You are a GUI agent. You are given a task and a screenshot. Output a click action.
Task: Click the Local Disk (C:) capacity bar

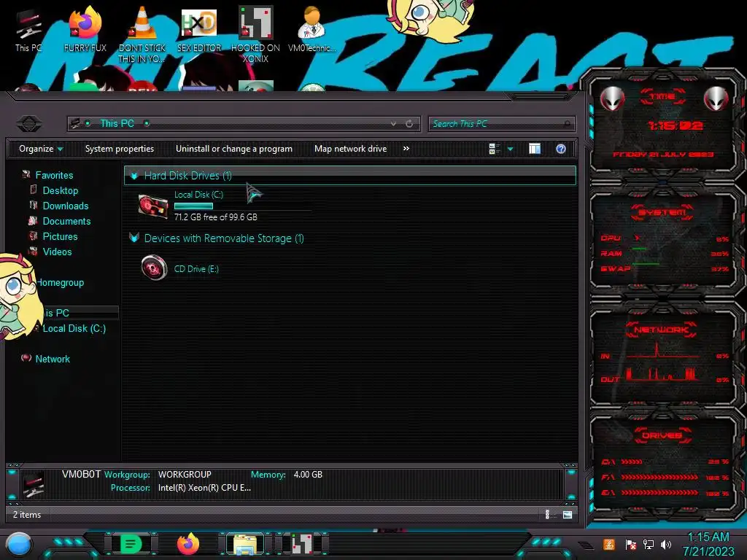(193, 206)
